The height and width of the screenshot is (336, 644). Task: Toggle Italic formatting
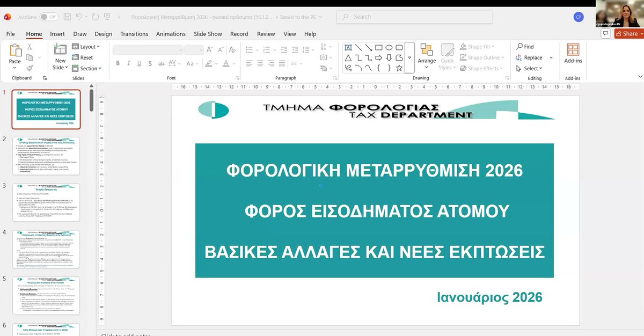pos(128,63)
